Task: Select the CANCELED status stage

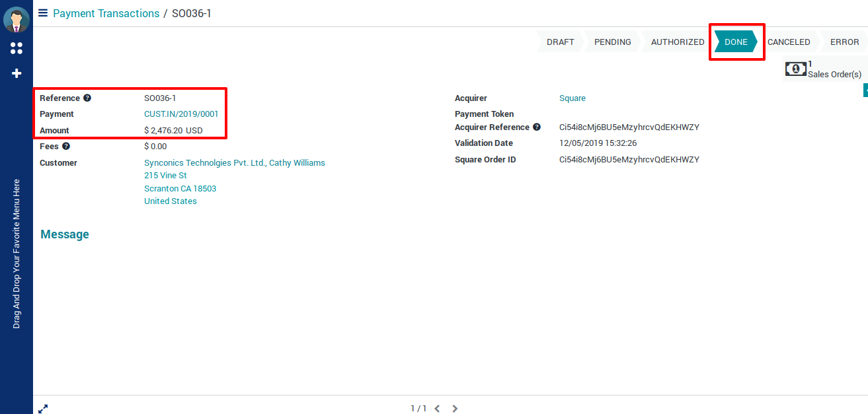Action: (788, 42)
